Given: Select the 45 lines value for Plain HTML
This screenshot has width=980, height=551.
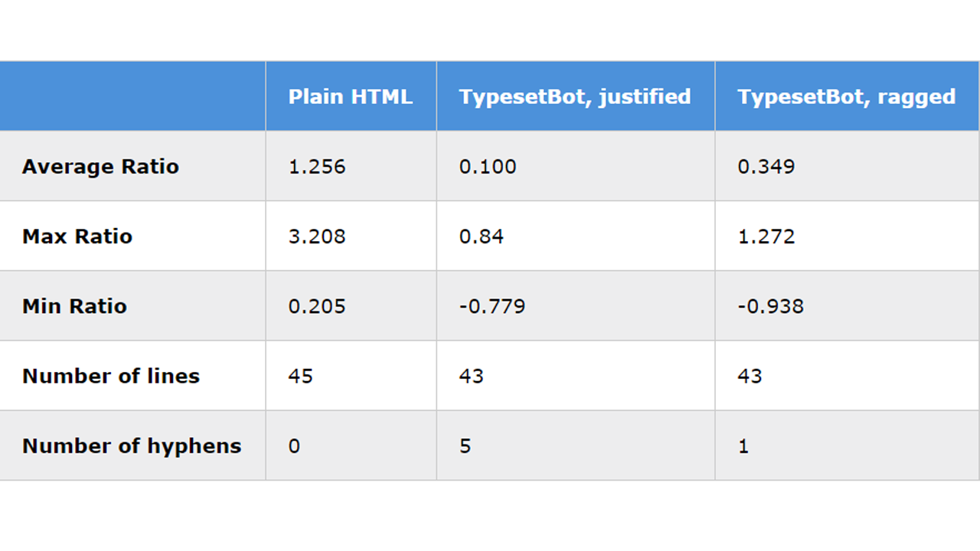Looking at the screenshot, I should point(301,376).
